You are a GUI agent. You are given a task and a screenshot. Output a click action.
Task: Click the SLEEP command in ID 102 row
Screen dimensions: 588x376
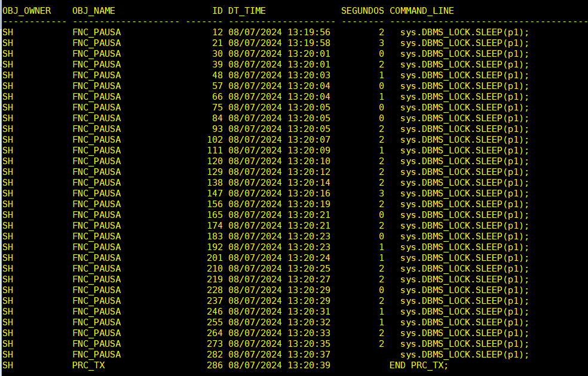coord(464,140)
